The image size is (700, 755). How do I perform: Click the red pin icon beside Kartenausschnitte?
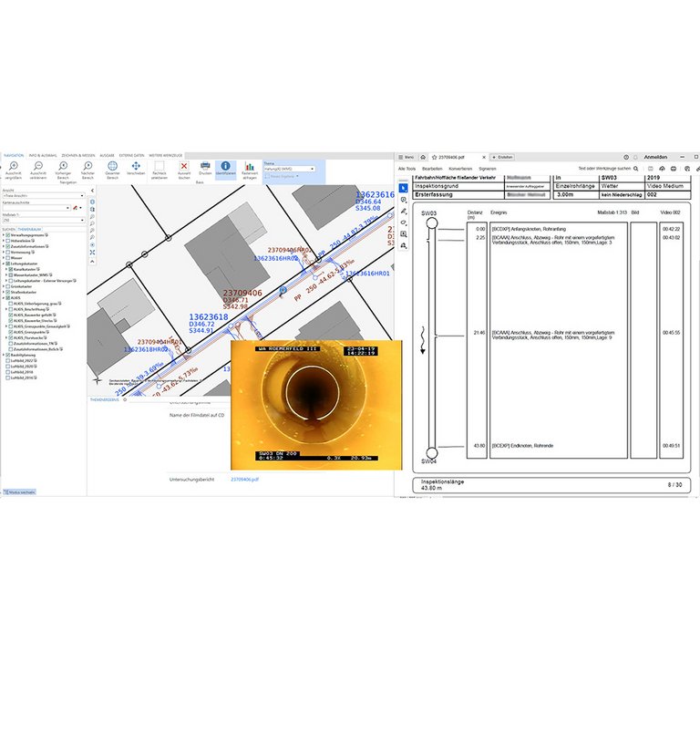tap(75, 208)
